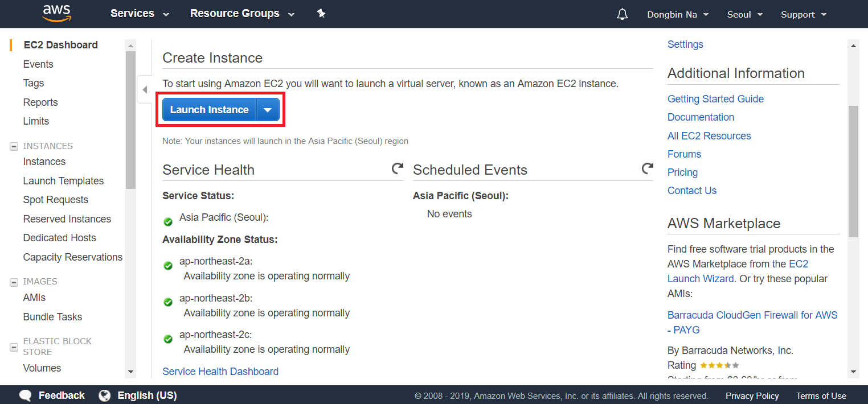Viewport: 868px width, 404px height.
Task: Click green status icon for ap-northeast-2c
Action: [x=168, y=339]
